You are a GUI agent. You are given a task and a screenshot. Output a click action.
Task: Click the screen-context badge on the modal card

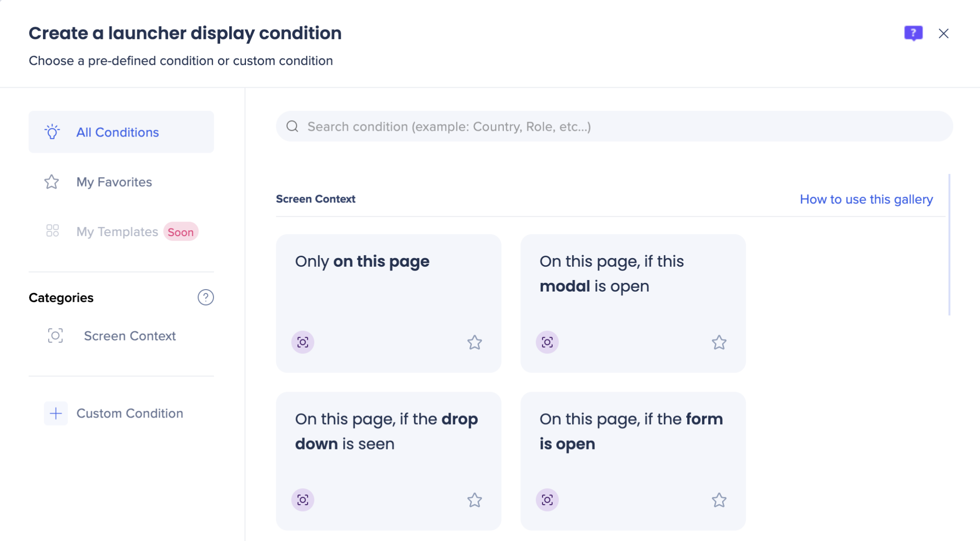(x=547, y=342)
